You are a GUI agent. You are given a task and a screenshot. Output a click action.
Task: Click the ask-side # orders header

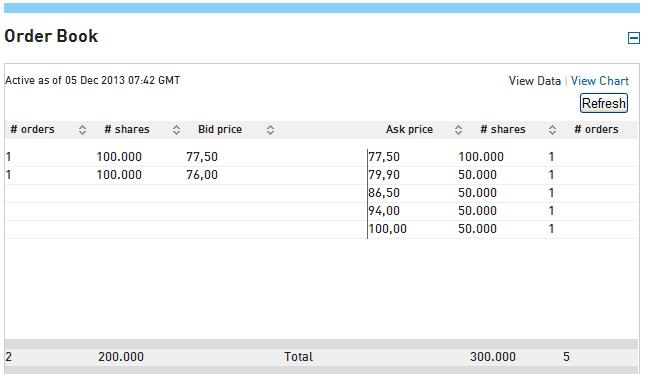click(596, 129)
